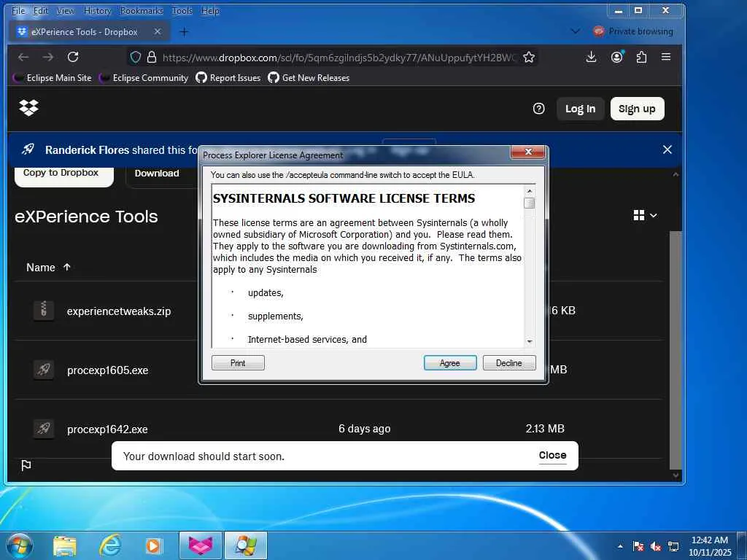Click the pink fox browser taskbar icon
Screen dimensions: 747x560
click(201, 545)
